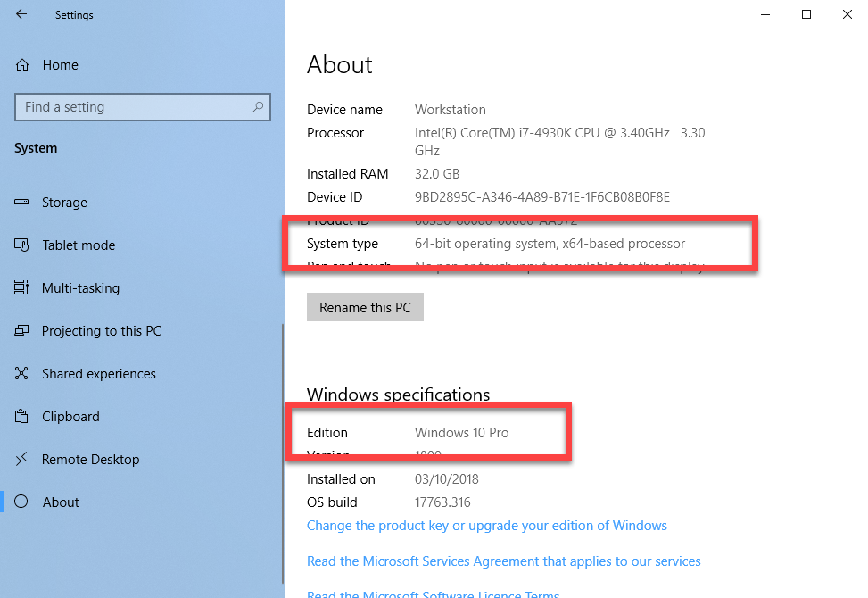868x598 pixels.
Task: Click the Device ID value 9BD2895C
Action: point(542,197)
